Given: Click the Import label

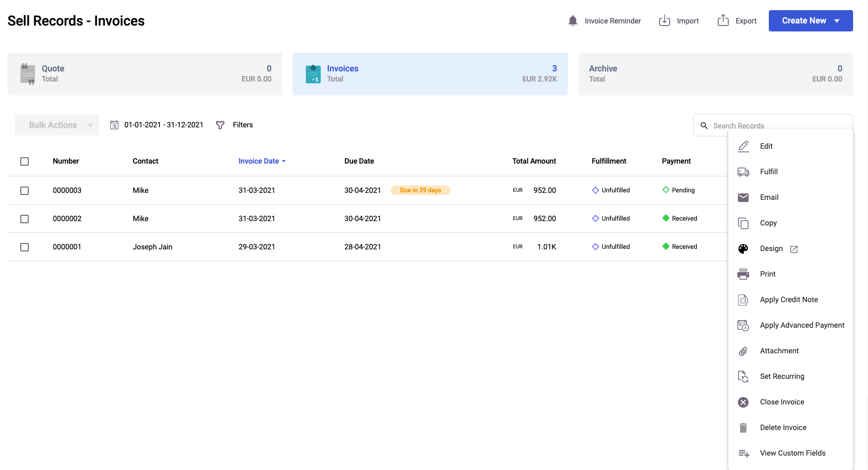Looking at the screenshot, I should [x=688, y=21].
